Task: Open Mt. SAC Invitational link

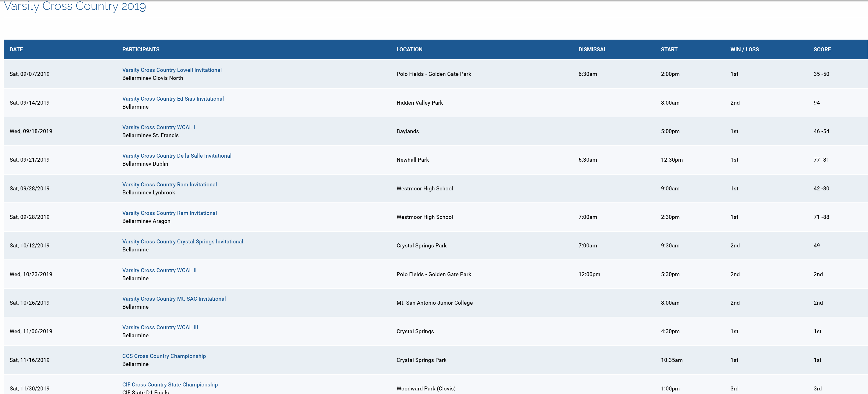Action: 174,299
